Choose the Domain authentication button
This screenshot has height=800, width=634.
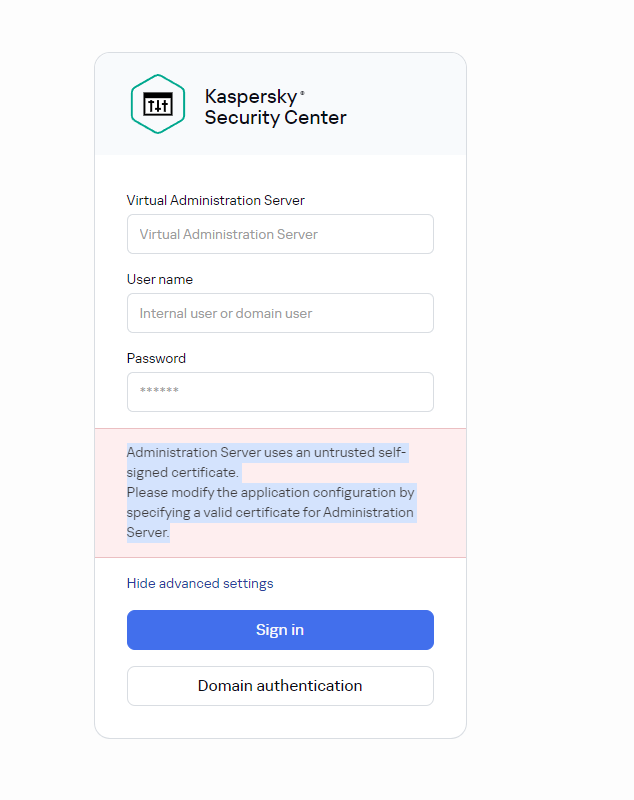[280, 686]
